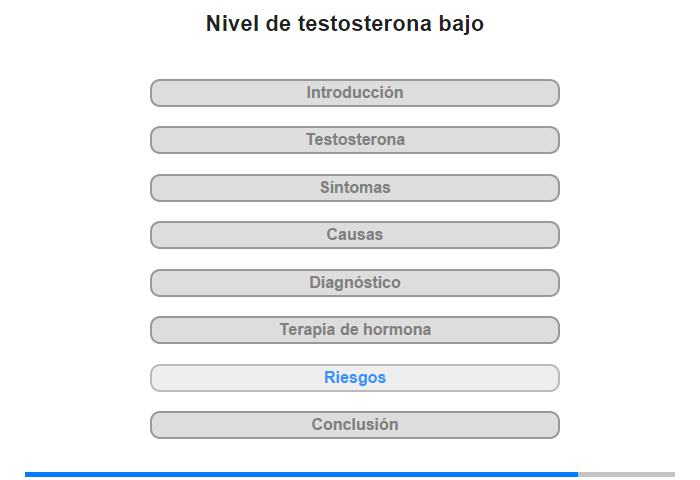The height and width of the screenshot is (480, 700).
Task: Select Conclusión at the list bottom
Action: coord(355,425)
